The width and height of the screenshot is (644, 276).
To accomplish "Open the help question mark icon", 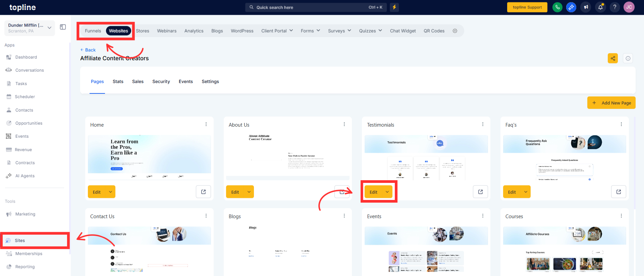I will pos(615,7).
